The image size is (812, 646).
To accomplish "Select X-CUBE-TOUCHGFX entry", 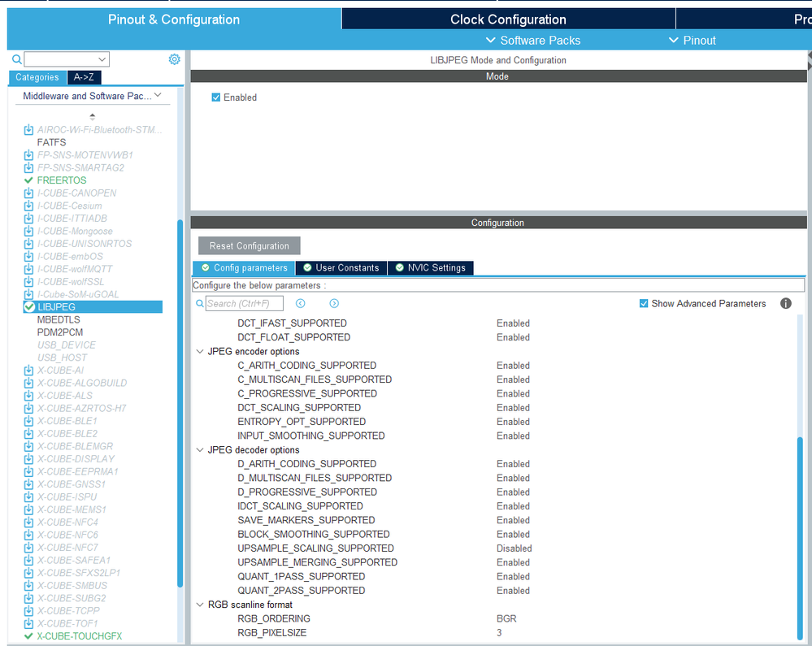I will click(x=79, y=636).
